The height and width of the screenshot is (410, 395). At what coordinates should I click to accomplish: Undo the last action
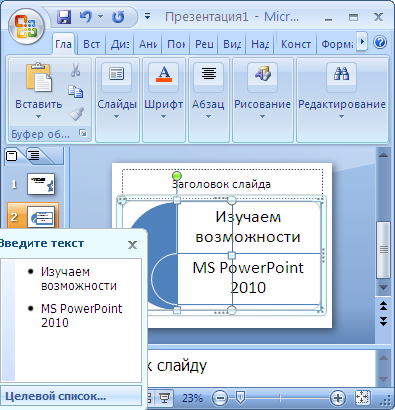click(x=85, y=16)
